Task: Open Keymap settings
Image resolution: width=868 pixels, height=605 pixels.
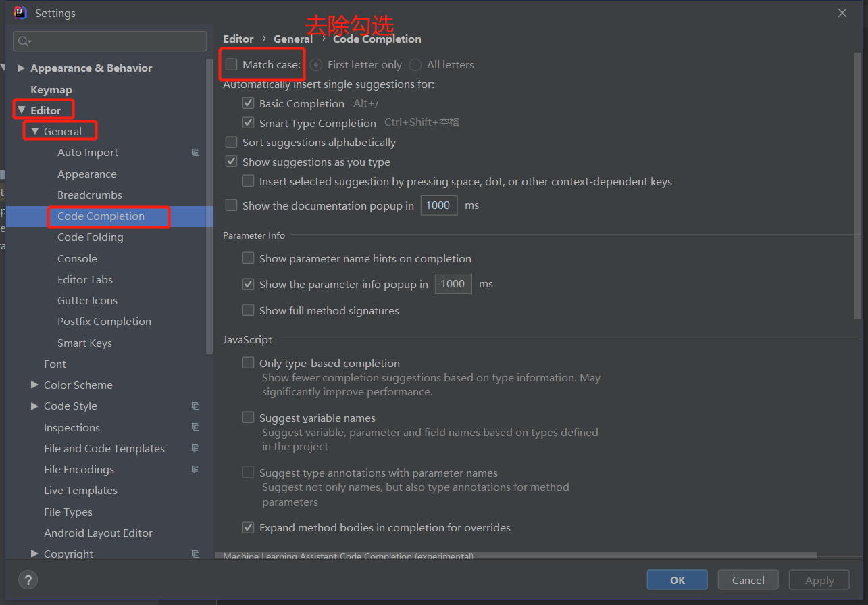Action: click(51, 89)
